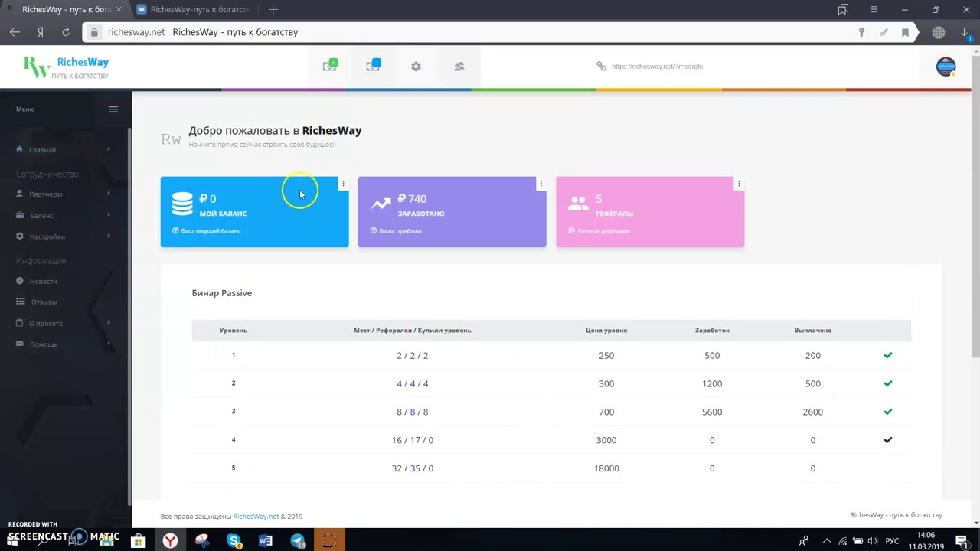Image resolution: width=980 pixels, height=551 pixels.
Task: Click the turbo rocket icon in address bar
Action: tap(884, 32)
